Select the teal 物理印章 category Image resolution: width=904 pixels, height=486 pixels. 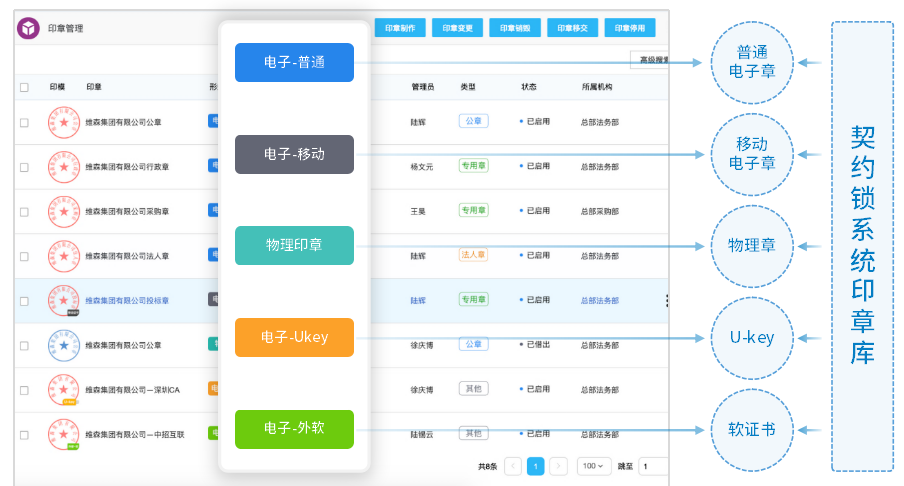pyautogui.click(x=294, y=245)
